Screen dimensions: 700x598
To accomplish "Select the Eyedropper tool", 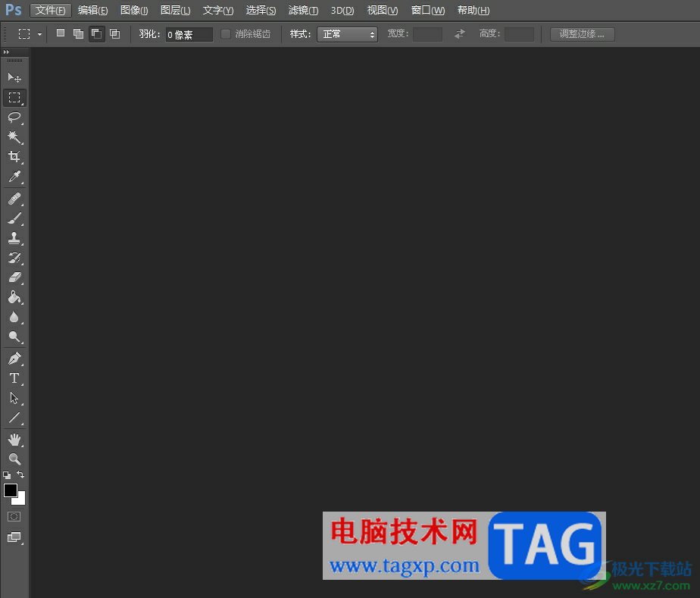I will pos(14,177).
